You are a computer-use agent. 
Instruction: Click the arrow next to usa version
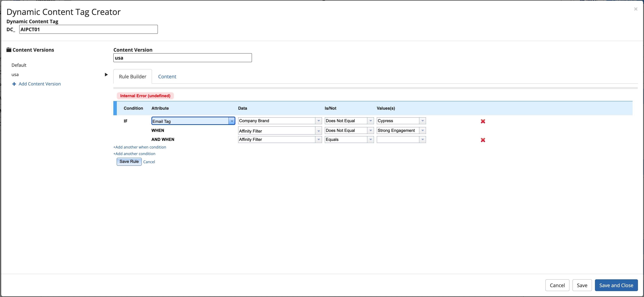point(106,75)
